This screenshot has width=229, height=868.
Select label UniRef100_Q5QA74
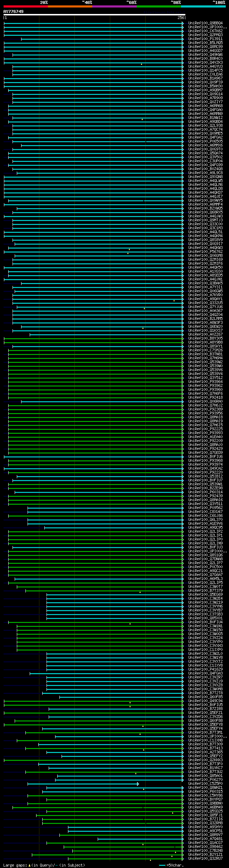205,153
